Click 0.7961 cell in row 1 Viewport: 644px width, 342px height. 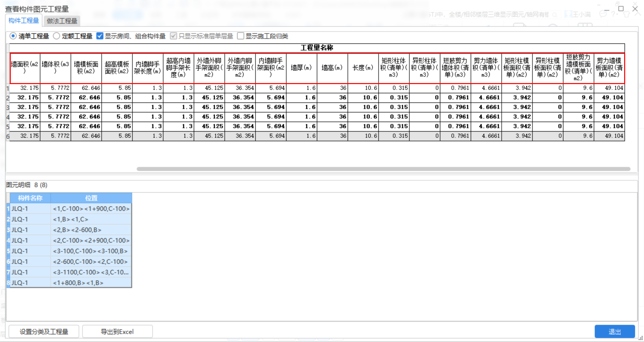(x=455, y=88)
